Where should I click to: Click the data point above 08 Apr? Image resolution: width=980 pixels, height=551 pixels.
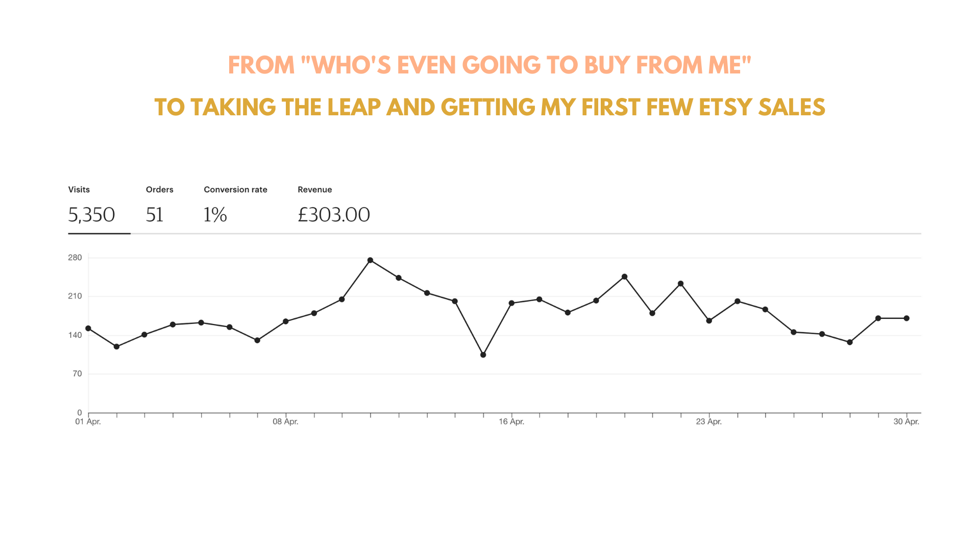coord(286,321)
